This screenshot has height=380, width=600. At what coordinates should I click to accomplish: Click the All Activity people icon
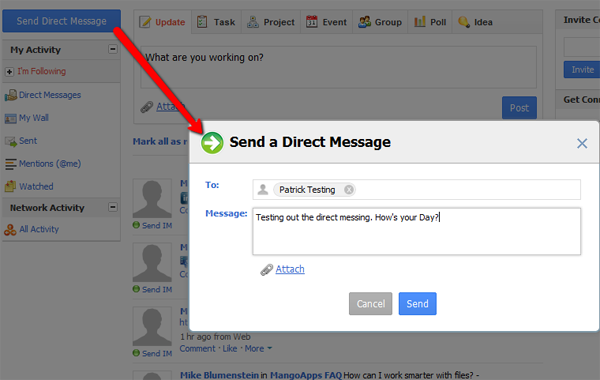[10, 230]
